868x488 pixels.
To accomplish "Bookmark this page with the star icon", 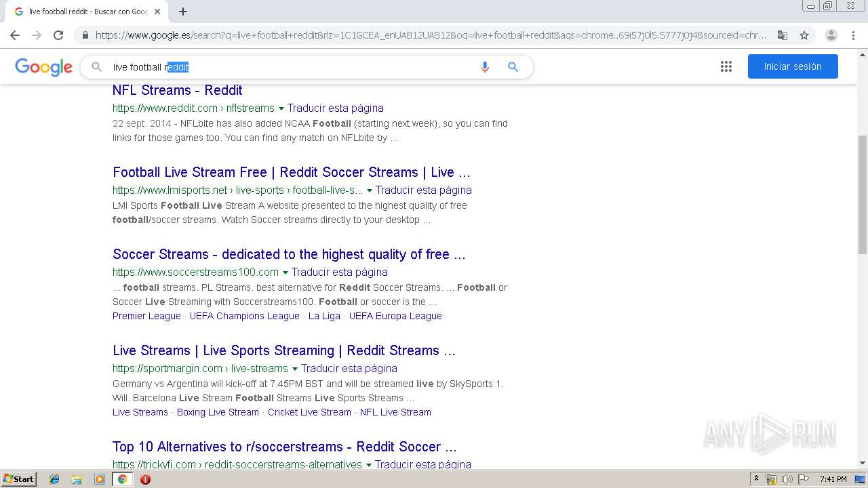I will click(x=804, y=35).
